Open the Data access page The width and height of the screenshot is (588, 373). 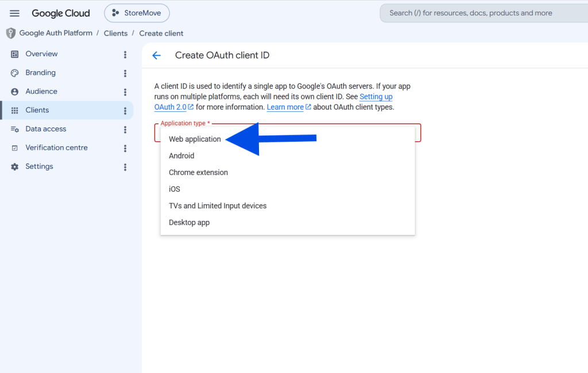coord(46,129)
